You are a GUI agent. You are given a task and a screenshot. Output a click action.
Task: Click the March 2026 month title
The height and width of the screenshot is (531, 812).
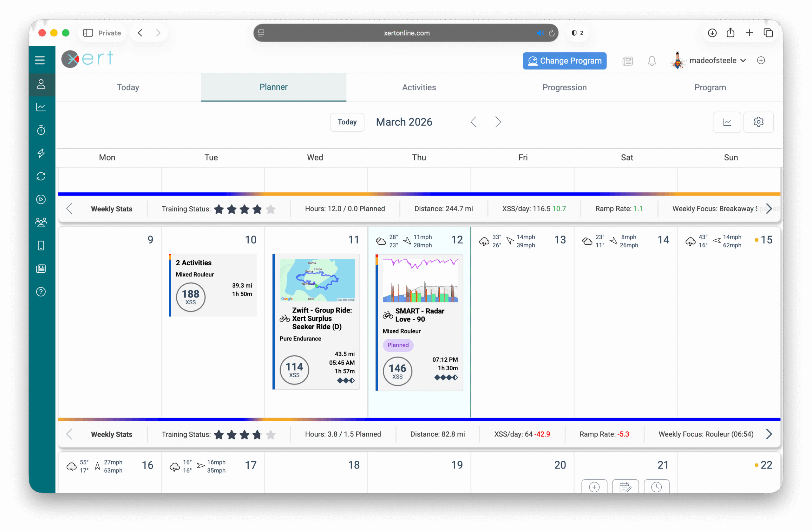point(404,122)
